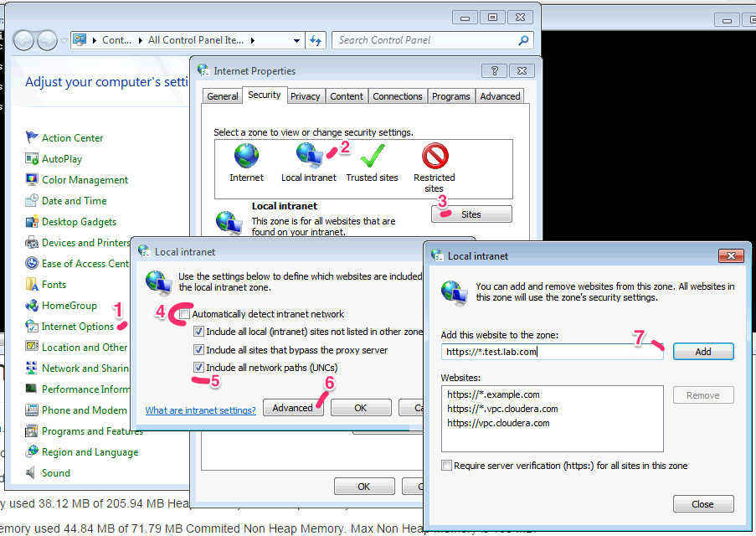The width and height of the screenshot is (756, 536).
Task: Uncheck Include all sites that bypass proxy
Action: [198, 350]
